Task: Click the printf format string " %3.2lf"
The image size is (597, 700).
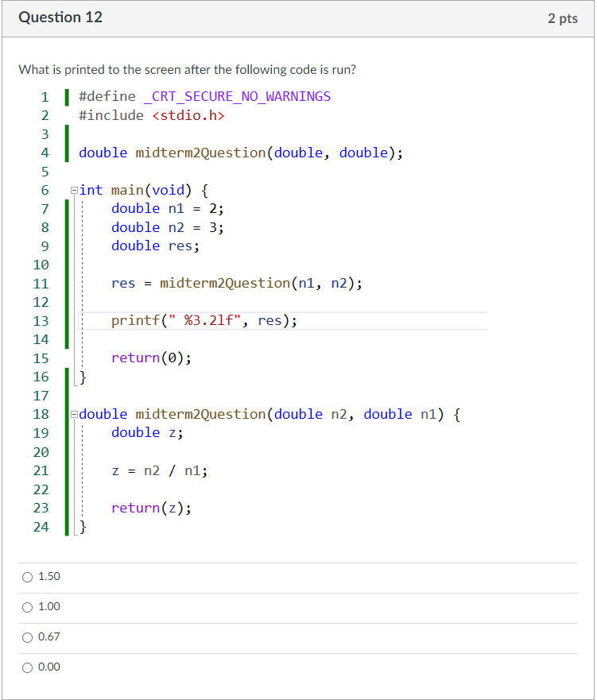Action: (204, 320)
